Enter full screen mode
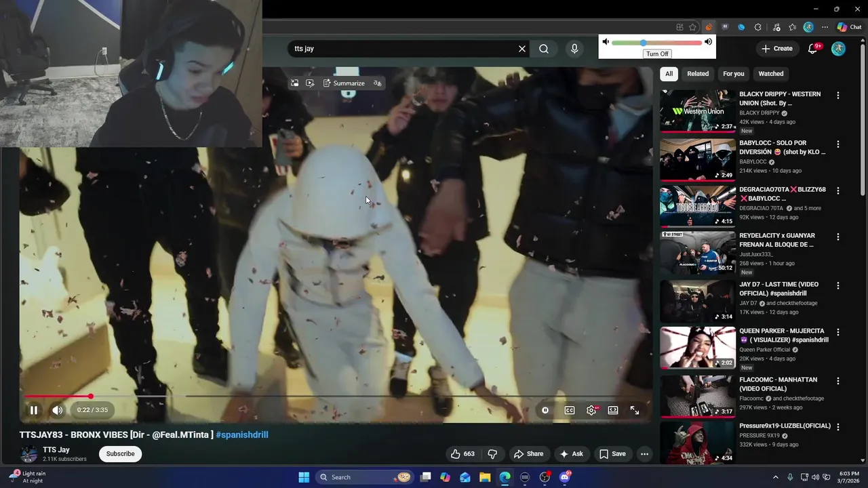The height and width of the screenshot is (488, 868). (x=635, y=410)
